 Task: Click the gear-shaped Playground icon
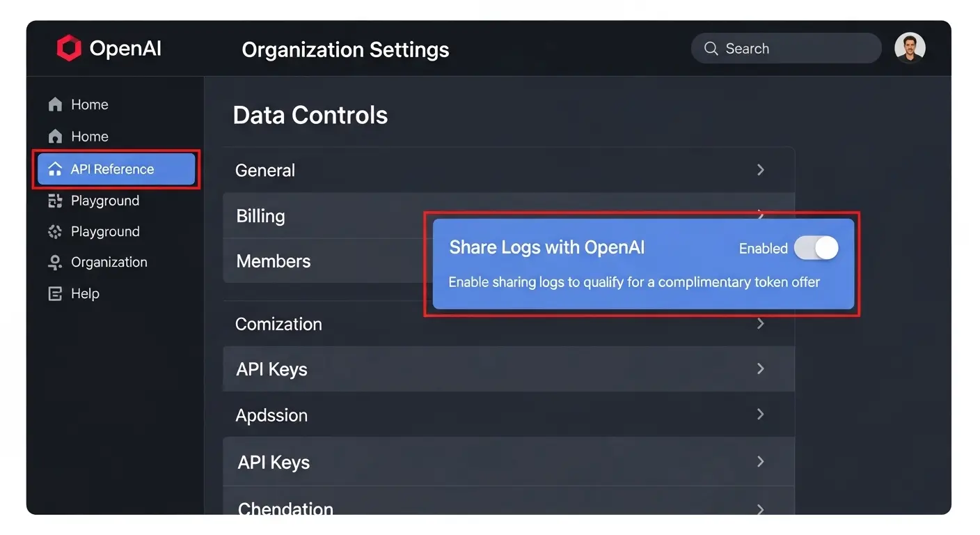[x=55, y=232]
